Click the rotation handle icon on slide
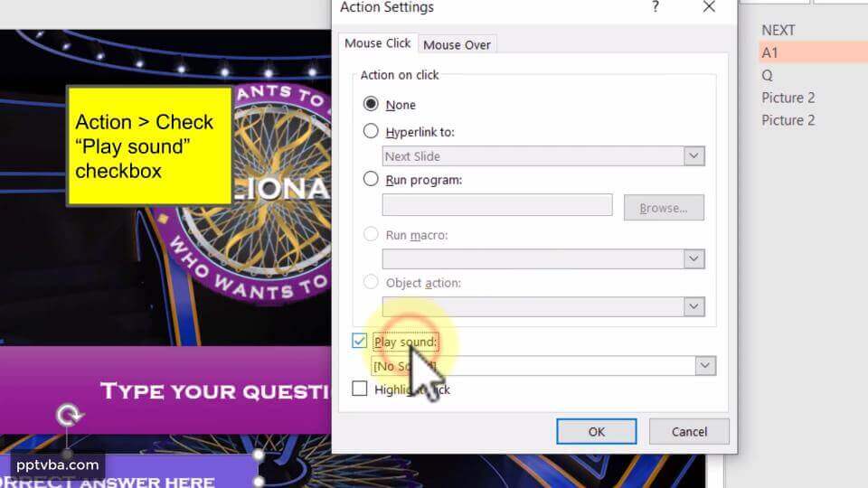 [x=69, y=415]
